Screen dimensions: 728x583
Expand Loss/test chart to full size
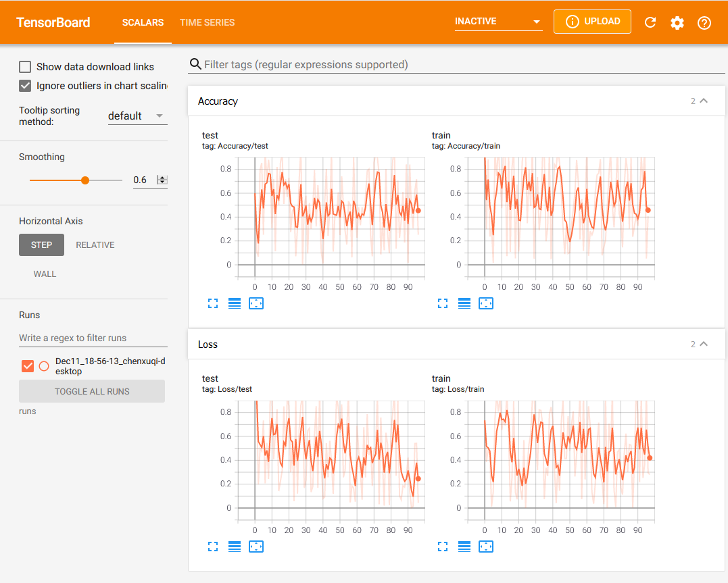click(213, 547)
